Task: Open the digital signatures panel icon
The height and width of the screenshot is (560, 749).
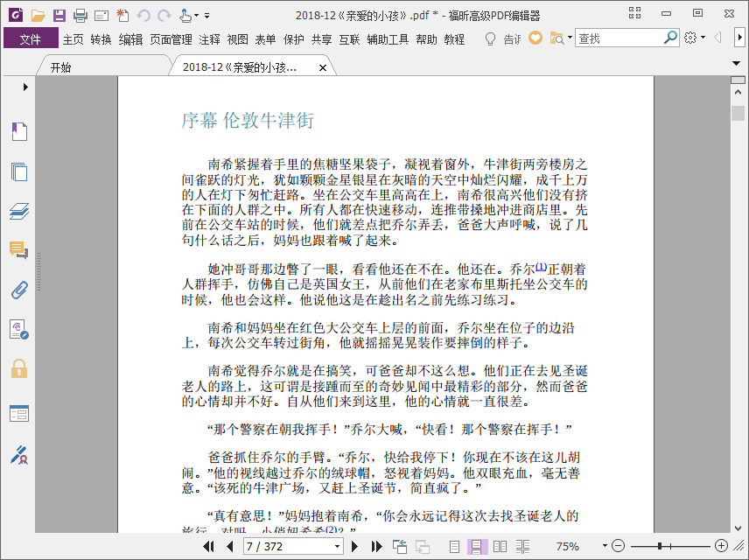Action: coord(19,330)
